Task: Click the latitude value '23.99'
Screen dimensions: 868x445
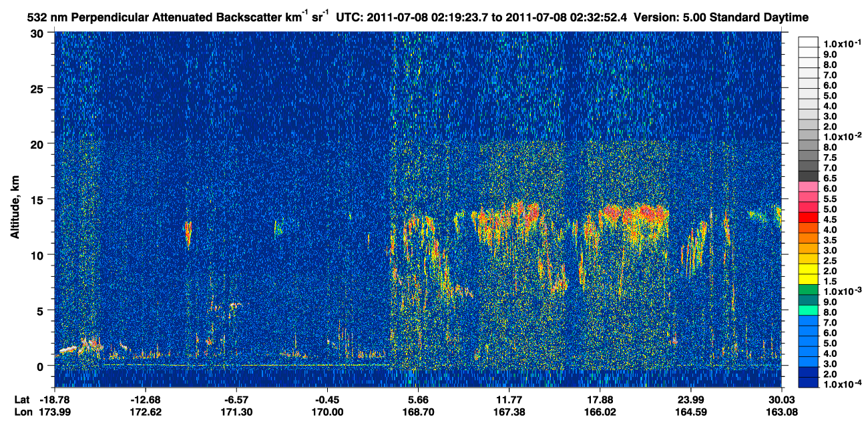Action: [x=690, y=400]
